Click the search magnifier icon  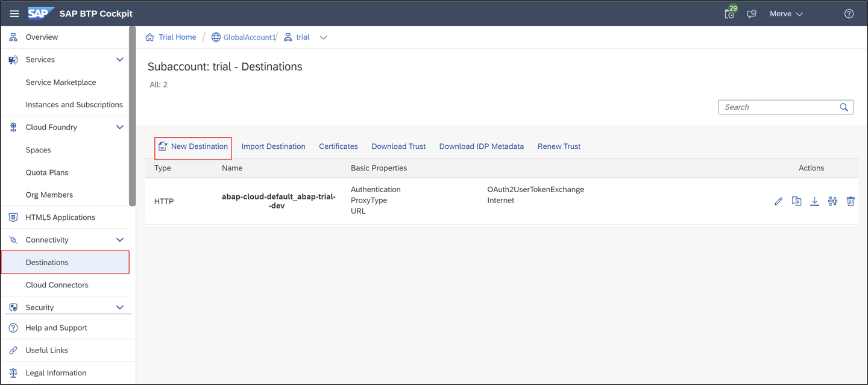pyautogui.click(x=844, y=107)
